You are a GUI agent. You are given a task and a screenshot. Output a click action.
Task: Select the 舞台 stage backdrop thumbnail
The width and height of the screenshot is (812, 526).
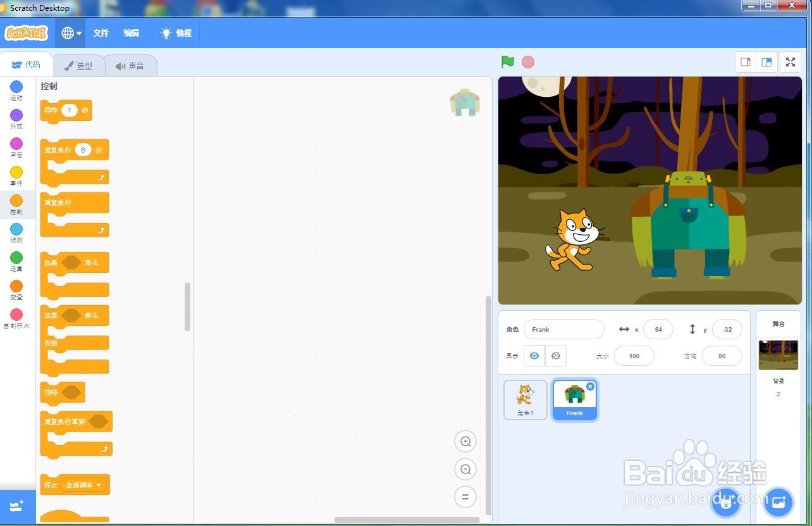[778, 355]
